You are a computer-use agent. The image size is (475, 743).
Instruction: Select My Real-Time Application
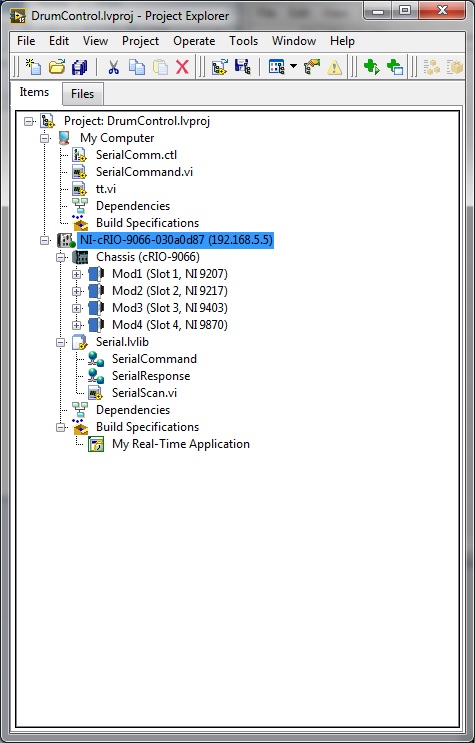[x=181, y=444]
